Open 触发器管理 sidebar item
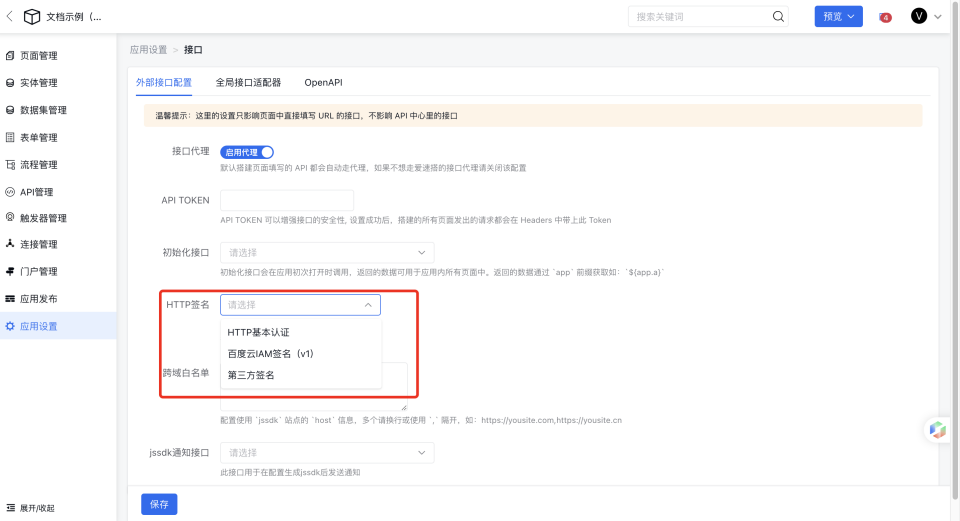This screenshot has width=960, height=521. 43,218
